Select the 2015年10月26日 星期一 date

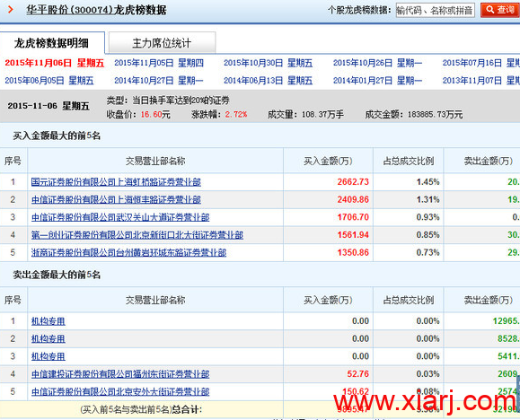(377, 63)
